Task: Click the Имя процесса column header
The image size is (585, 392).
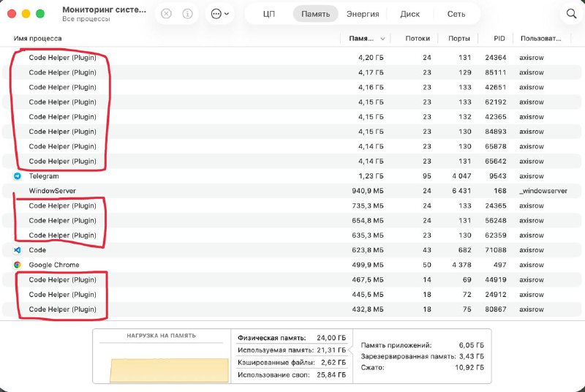Action: pyautogui.click(x=38, y=38)
